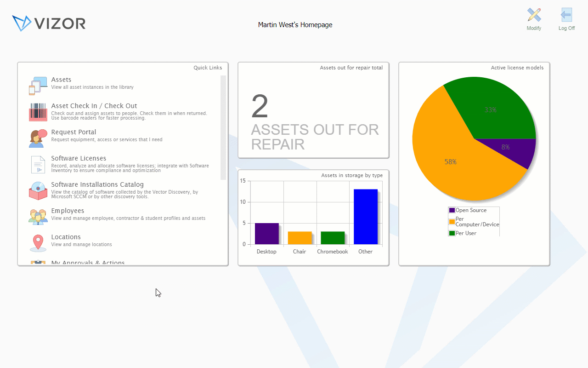
Task: Click the 'Per User' legend text
Action: [466, 233]
